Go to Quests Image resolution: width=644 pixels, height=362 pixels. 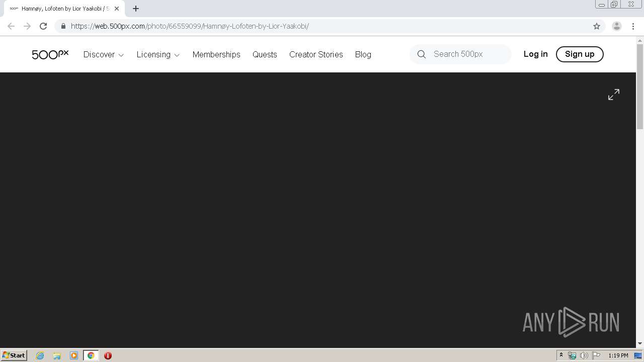click(x=265, y=54)
